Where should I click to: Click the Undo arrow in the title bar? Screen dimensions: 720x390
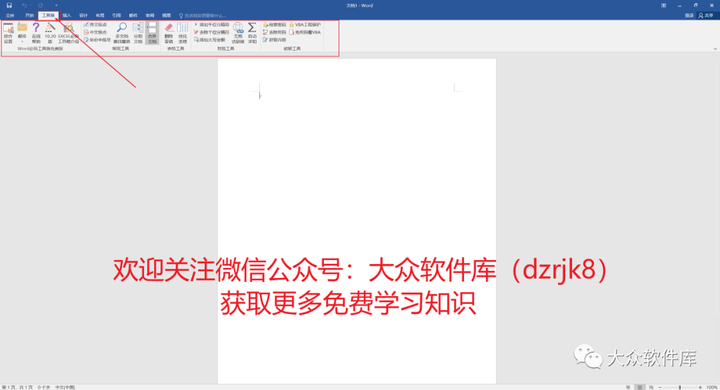click(24, 6)
